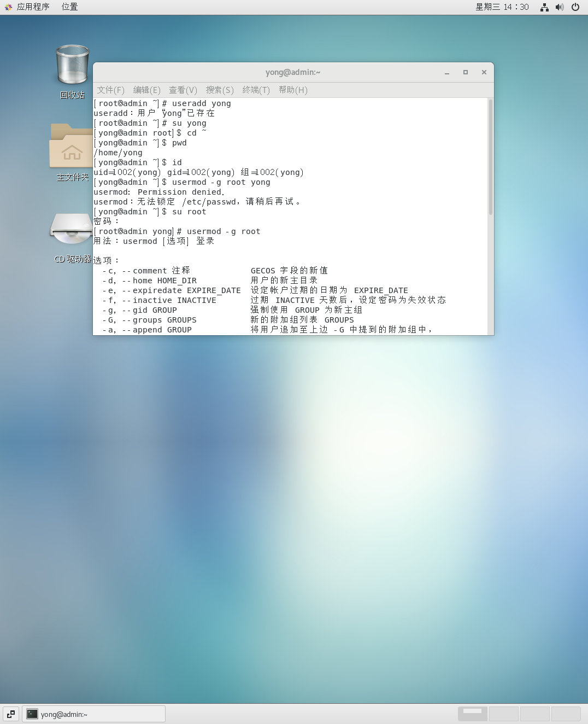Click the terminal icon in the taskbar
The height and width of the screenshot is (724, 588).
click(x=33, y=714)
